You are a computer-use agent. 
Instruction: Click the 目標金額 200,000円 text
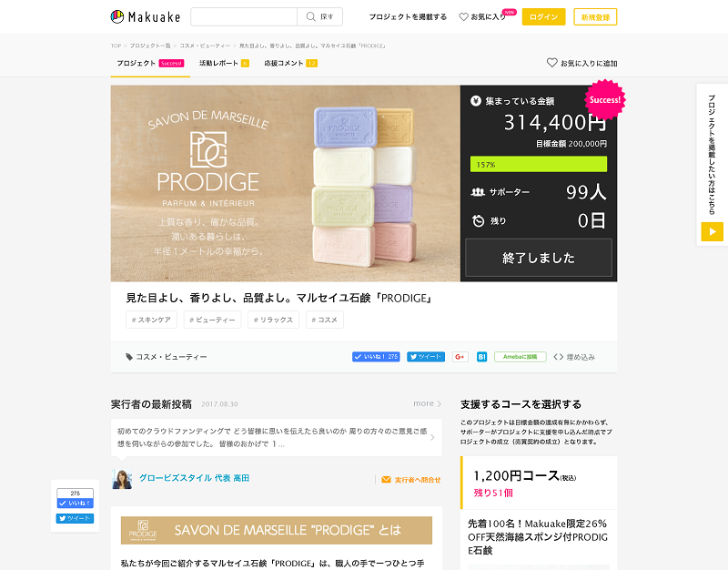click(571, 144)
